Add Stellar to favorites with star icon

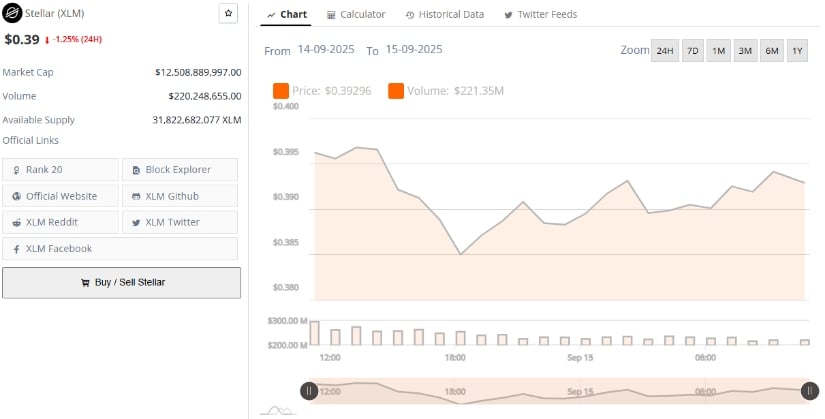click(228, 13)
